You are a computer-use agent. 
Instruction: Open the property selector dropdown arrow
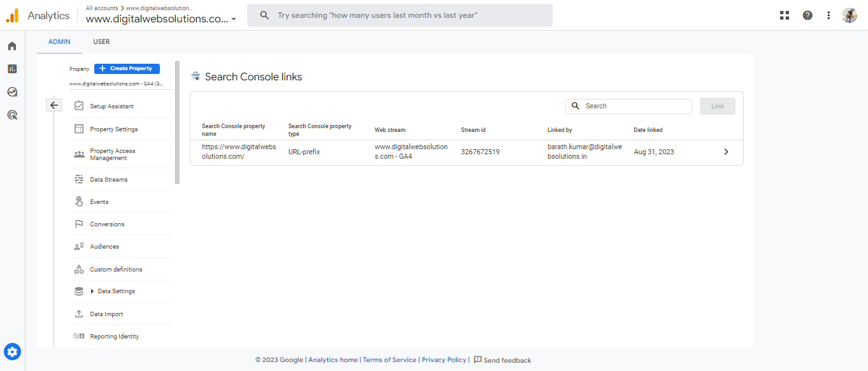coord(234,19)
